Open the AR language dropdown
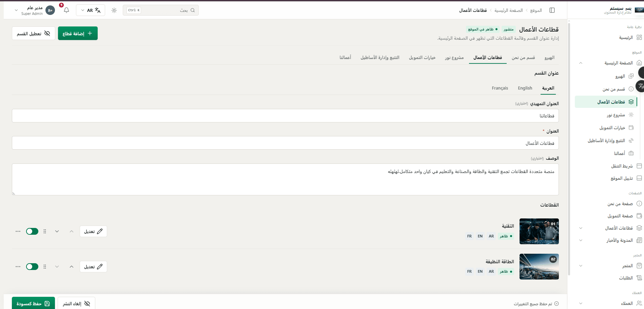 [x=91, y=10]
